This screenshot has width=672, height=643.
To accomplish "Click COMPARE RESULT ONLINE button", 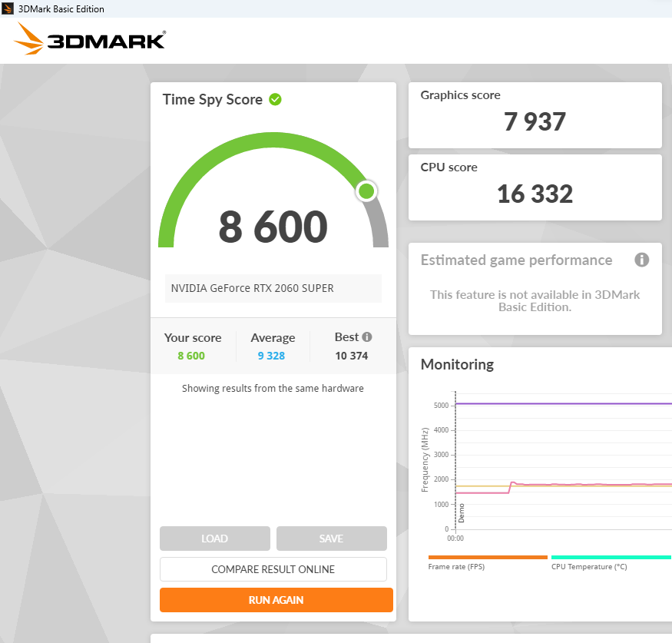I will coord(273,569).
